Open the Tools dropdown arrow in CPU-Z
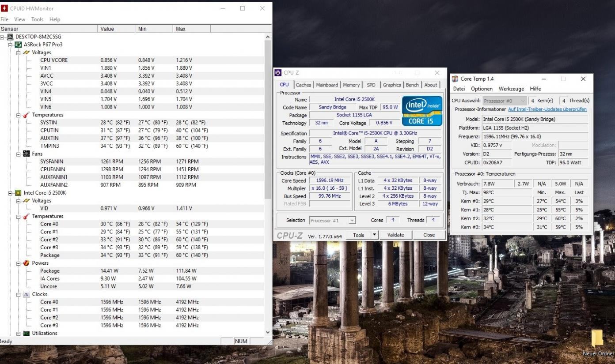Image resolution: width=615 pixels, height=364 pixels. 375,235
